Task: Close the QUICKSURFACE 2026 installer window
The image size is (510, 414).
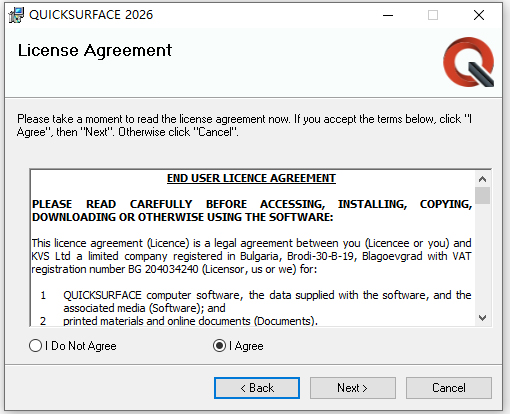Action: coord(479,15)
